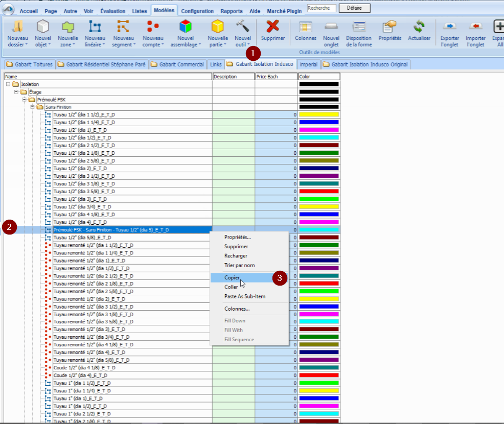The image size is (504, 424).
Task: Click inside the Recherche search field
Action: [322, 8]
